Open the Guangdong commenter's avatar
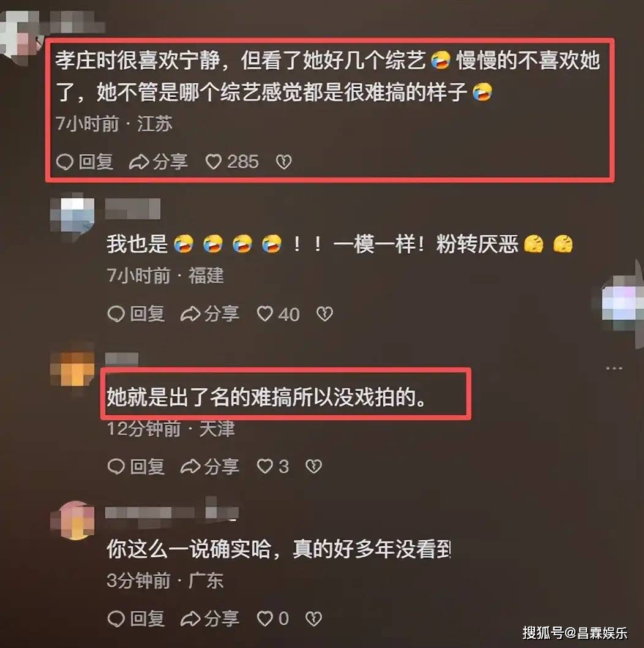The width and height of the screenshot is (644, 648). pos(72,521)
